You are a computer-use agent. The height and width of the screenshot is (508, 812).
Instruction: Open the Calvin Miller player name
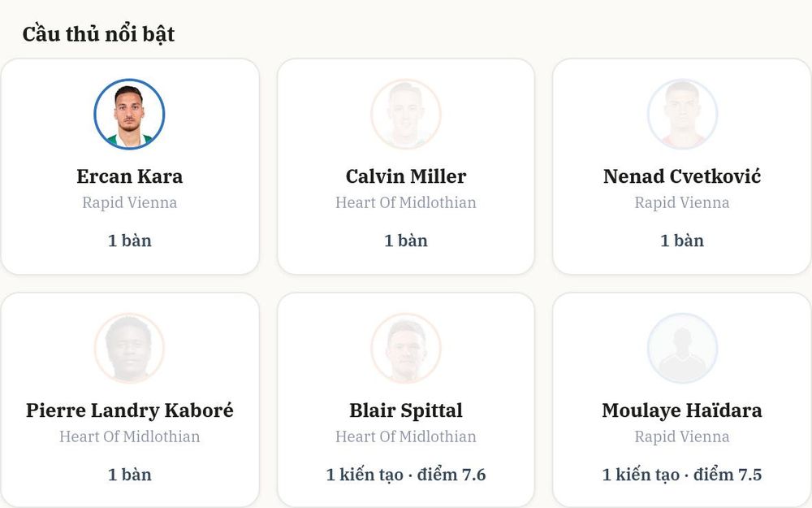[x=406, y=176]
